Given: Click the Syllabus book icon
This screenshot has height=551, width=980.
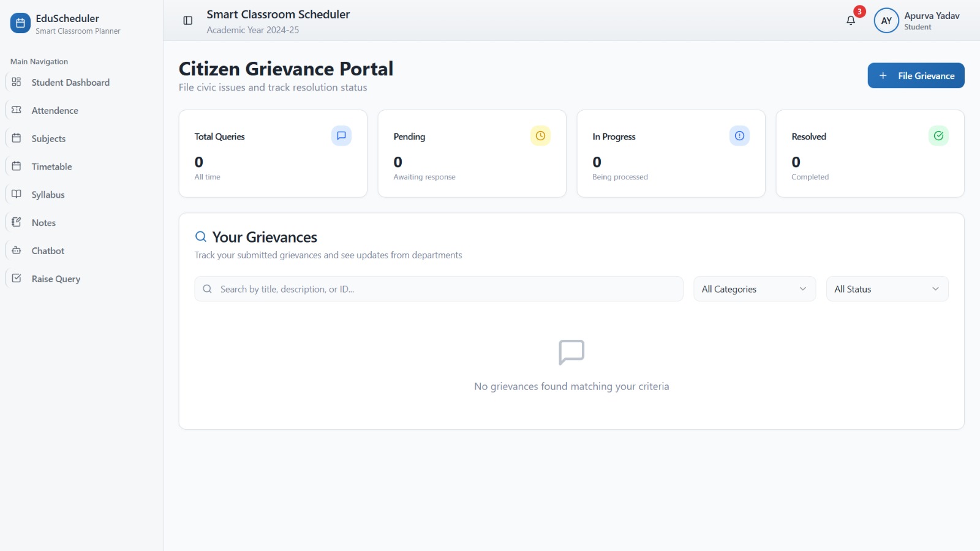Looking at the screenshot, I should click(x=17, y=194).
